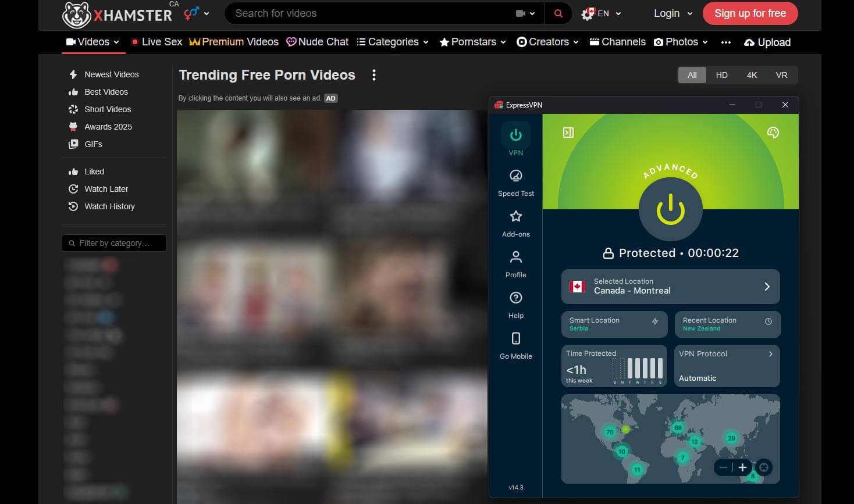Screen dimensions: 854x504
Task: Open the Videos tab menu
Action: (x=93, y=42)
